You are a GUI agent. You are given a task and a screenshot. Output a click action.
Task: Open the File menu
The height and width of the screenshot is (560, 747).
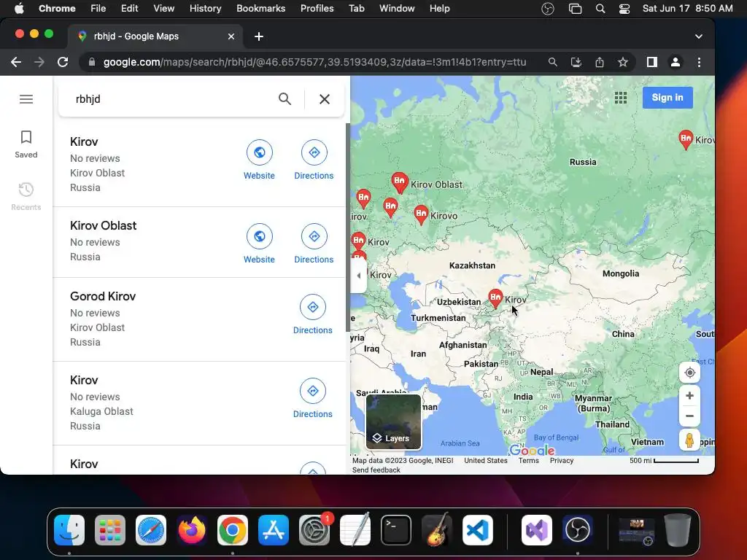[98, 9]
